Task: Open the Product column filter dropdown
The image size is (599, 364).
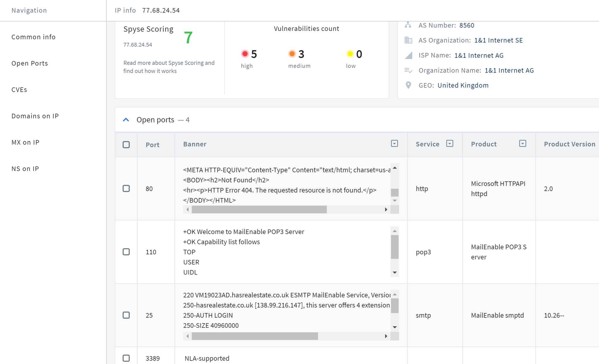Action: click(523, 143)
